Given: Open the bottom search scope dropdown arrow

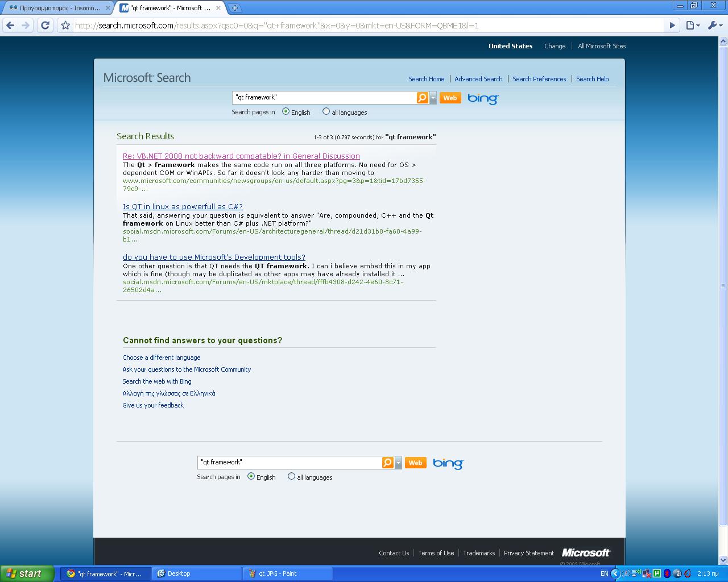Looking at the screenshot, I should pos(398,463).
